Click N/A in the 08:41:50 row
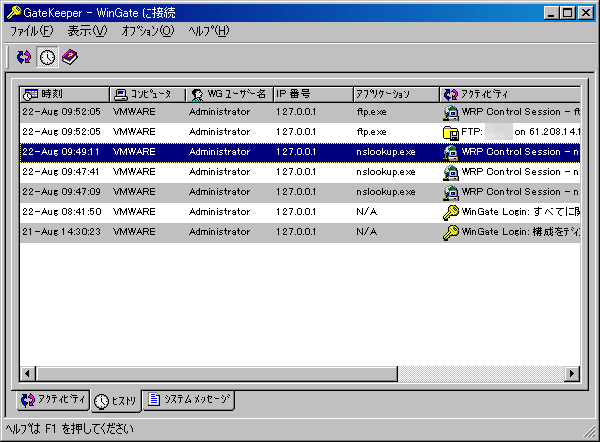600x442 pixels. (367, 212)
